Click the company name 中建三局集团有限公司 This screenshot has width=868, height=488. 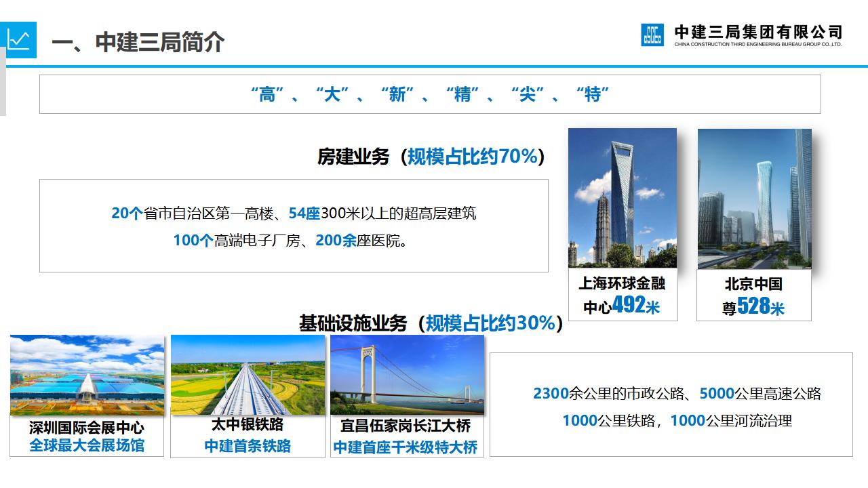pyautogui.click(x=758, y=31)
